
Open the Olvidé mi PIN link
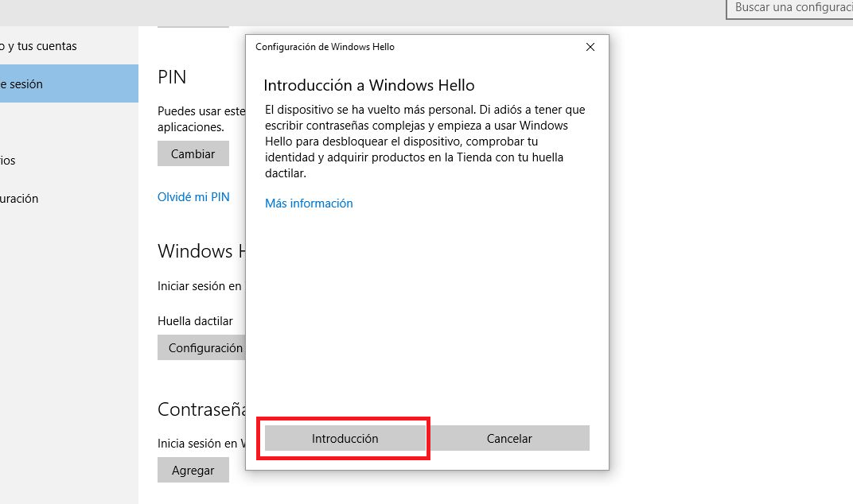193,197
